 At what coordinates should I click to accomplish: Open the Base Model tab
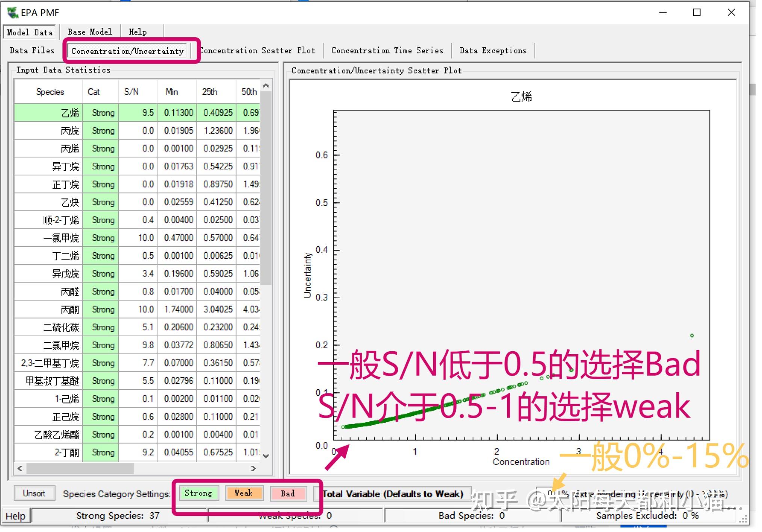90,32
